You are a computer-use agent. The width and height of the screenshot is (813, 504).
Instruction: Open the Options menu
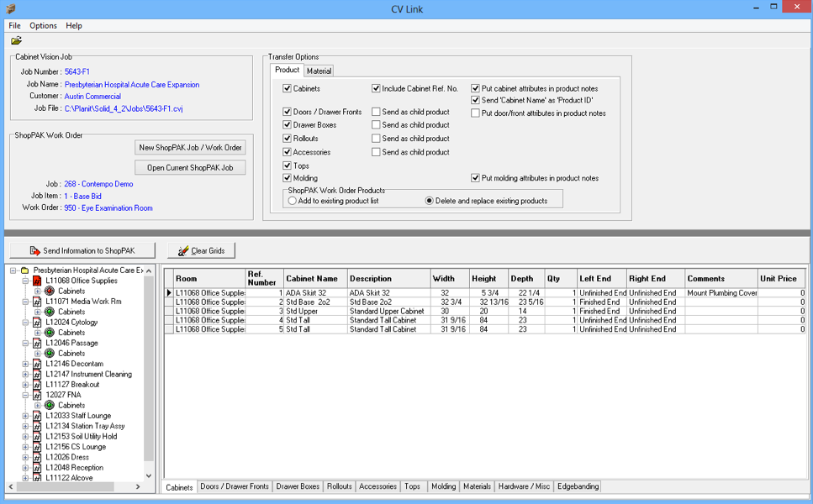pos(43,26)
